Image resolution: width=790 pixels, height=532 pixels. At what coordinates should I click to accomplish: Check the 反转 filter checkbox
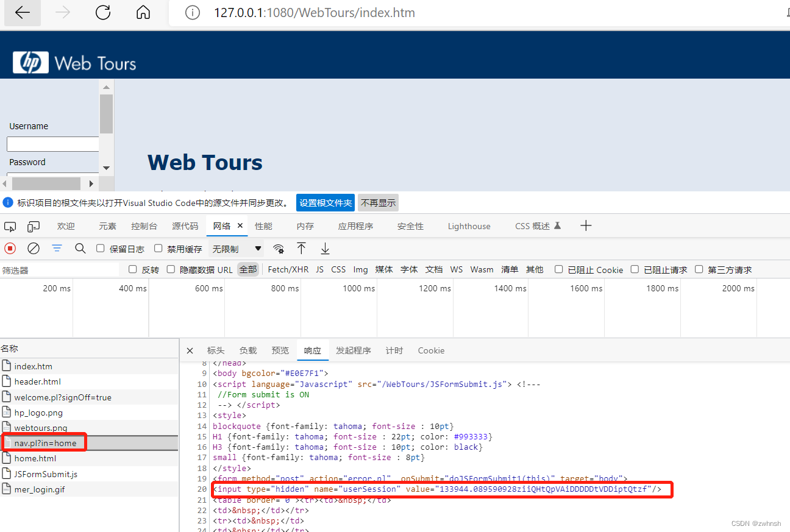[133, 269]
